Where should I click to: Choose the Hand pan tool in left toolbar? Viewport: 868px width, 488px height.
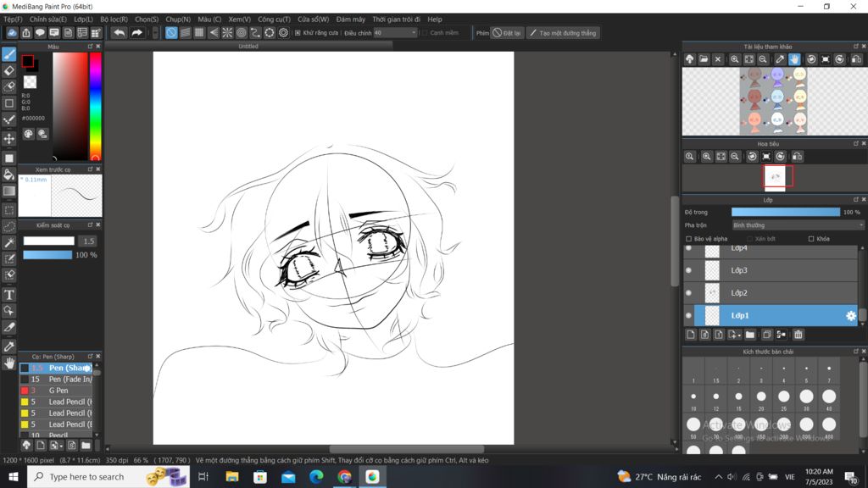9,363
